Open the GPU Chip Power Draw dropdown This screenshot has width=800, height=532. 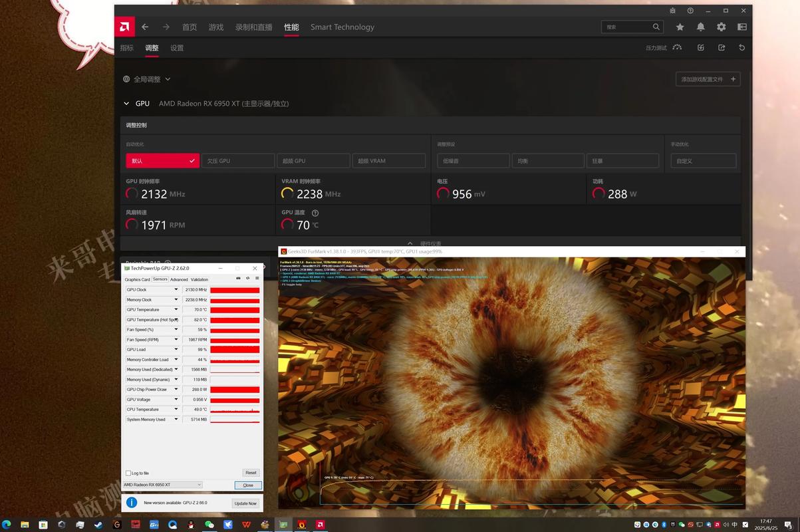tap(176, 390)
